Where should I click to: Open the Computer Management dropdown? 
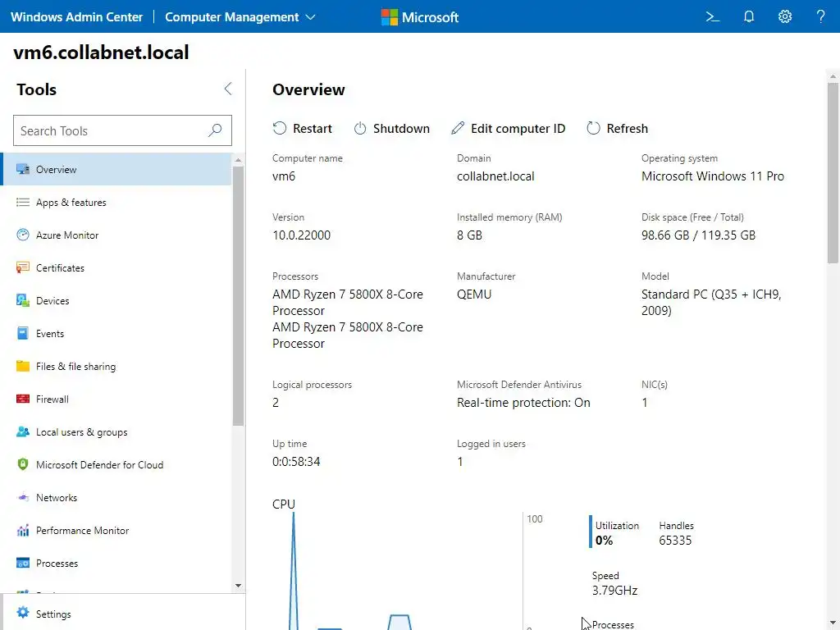coord(240,17)
